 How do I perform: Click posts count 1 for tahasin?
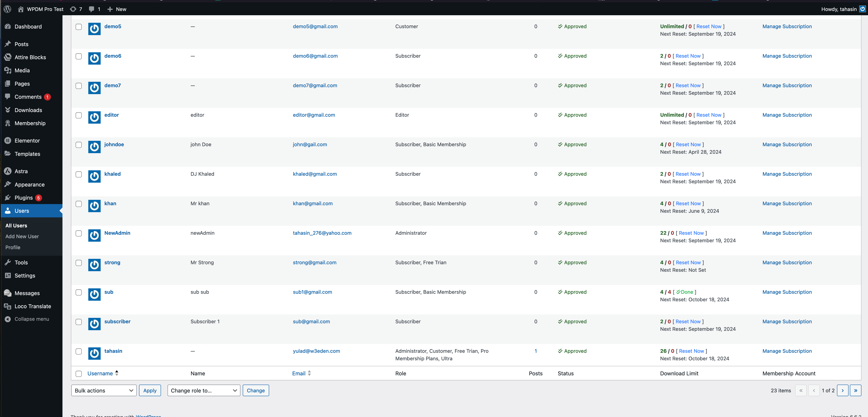pyautogui.click(x=535, y=351)
